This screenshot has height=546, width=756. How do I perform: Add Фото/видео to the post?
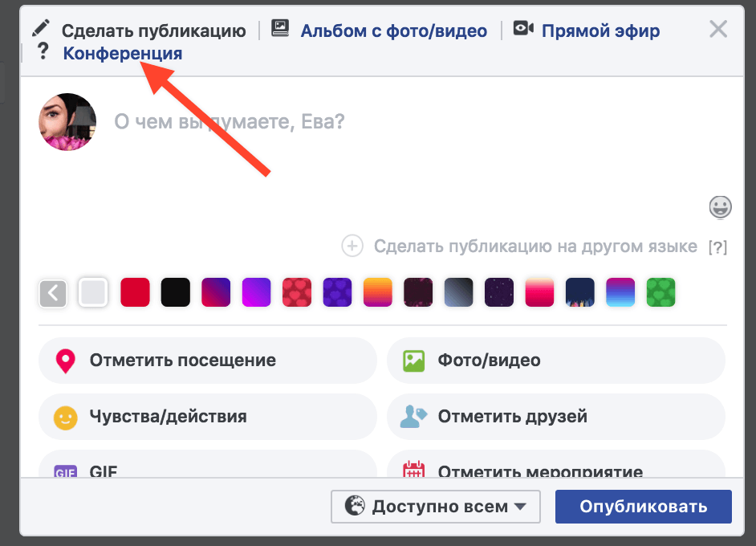(x=556, y=361)
